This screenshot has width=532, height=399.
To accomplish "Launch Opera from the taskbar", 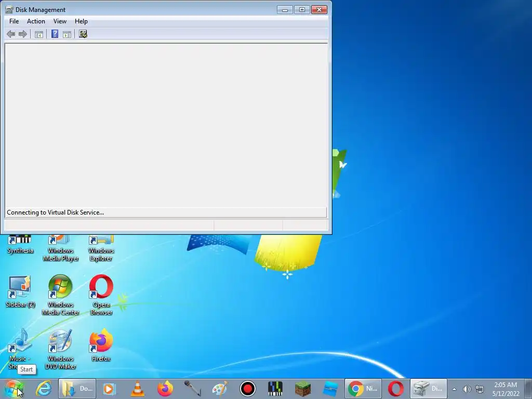I will [395, 389].
